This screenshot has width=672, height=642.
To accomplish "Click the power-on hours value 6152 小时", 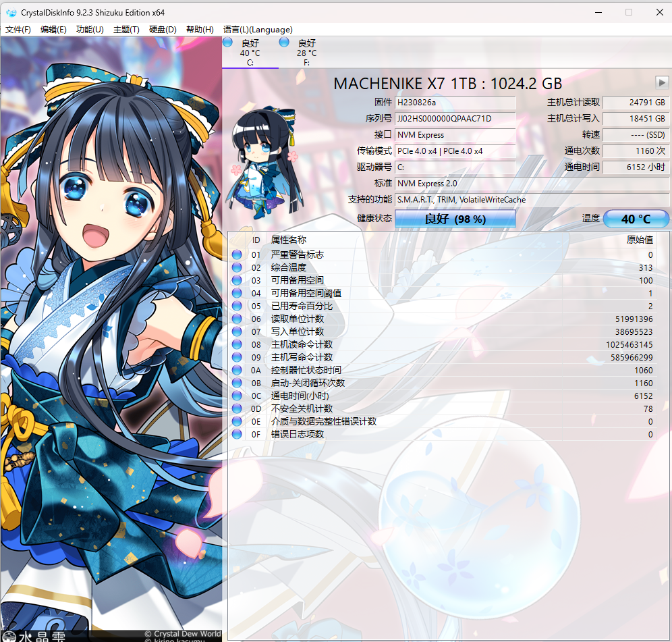I will pyautogui.click(x=636, y=167).
